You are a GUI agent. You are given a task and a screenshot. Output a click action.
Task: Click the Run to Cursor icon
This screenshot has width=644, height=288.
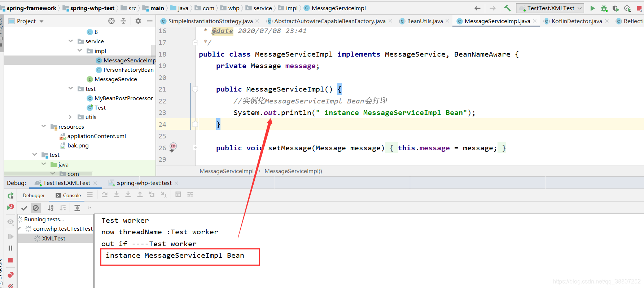tap(163, 195)
